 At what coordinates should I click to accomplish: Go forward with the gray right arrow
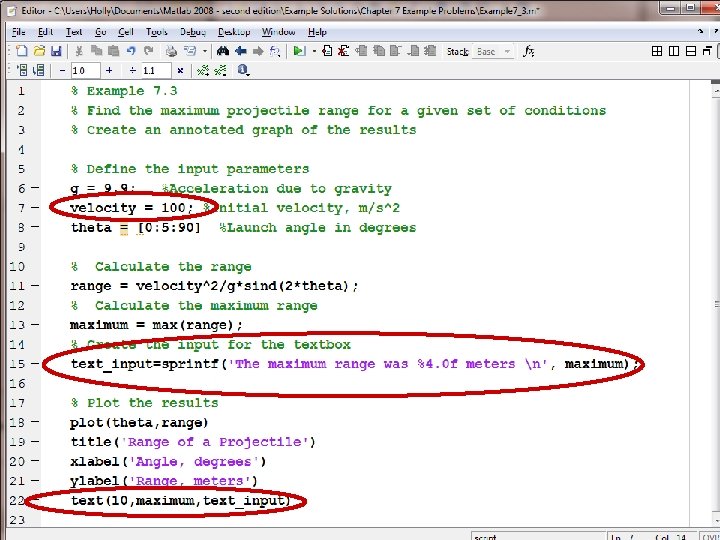(258, 51)
